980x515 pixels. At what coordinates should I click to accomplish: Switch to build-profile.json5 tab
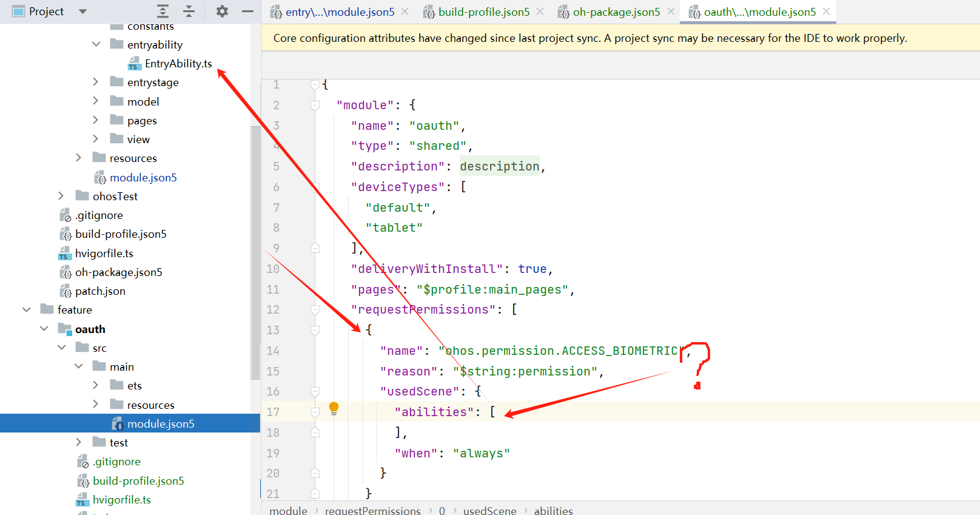tap(484, 12)
